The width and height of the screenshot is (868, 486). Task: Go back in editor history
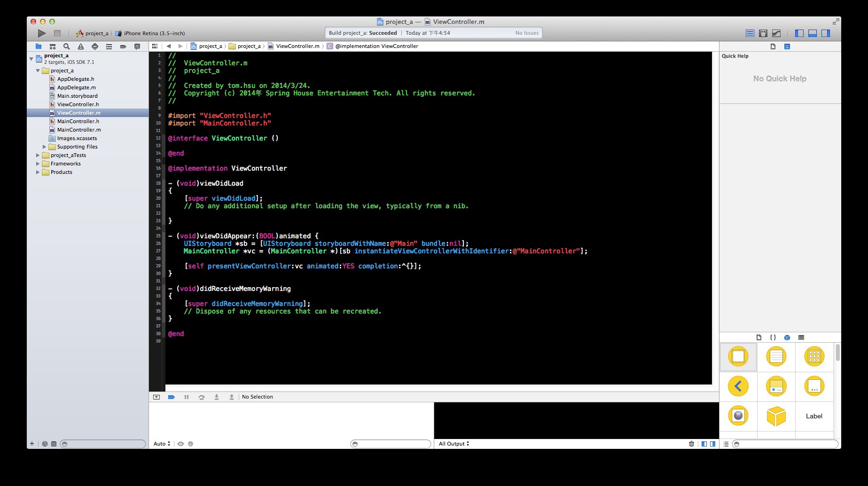pos(169,46)
